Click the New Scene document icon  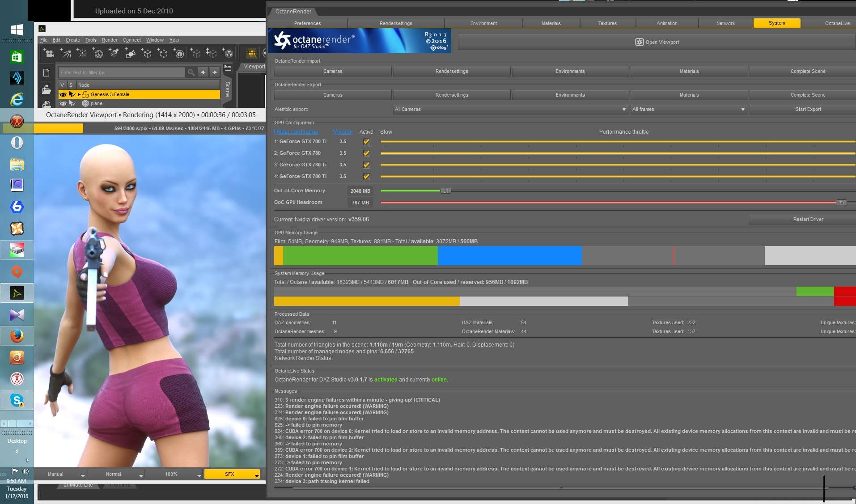[46, 73]
